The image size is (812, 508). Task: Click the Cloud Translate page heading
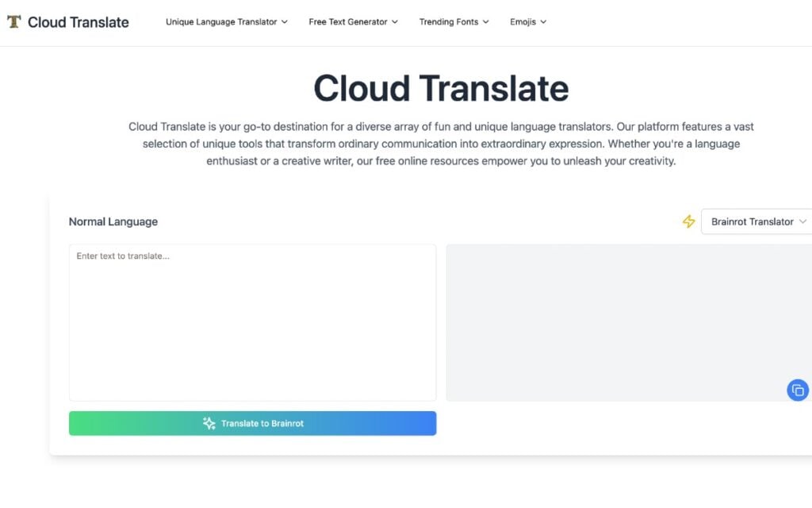[441, 88]
